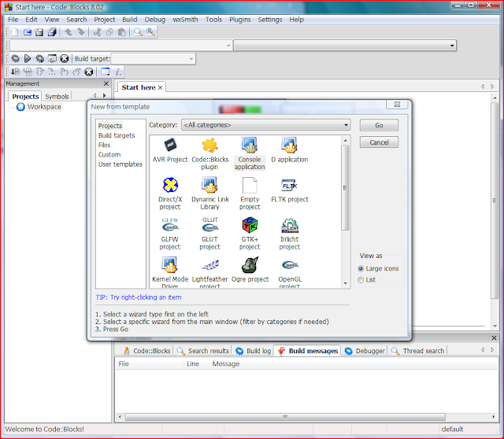Select Files wizard type
This screenshot has width=504, height=439.
pyautogui.click(x=104, y=146)
